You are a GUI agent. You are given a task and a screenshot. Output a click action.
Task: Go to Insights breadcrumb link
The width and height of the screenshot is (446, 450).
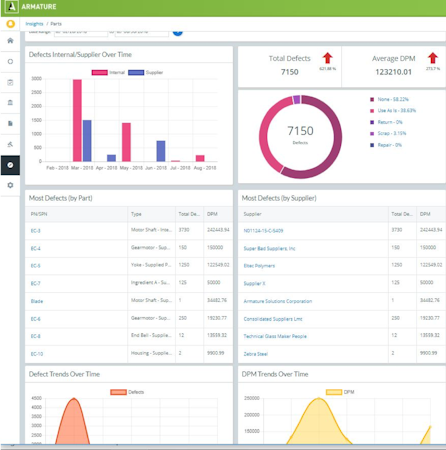[x=34, y=24]
